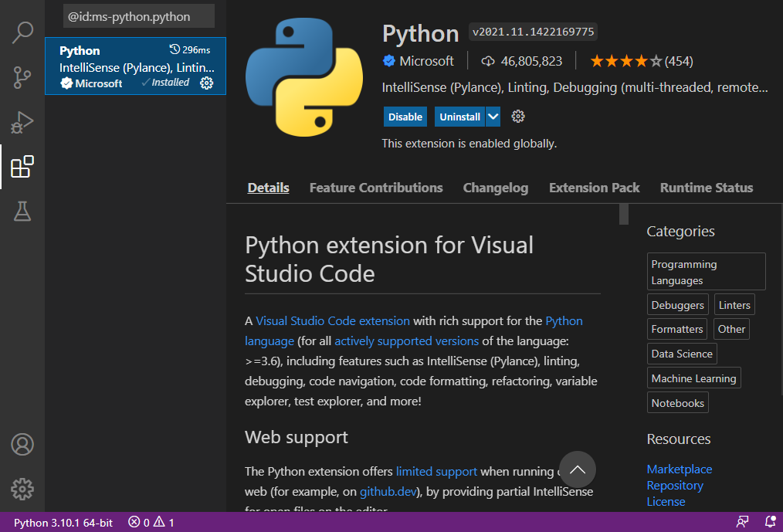
Task: View the Feature Contributions tab
Action: [375, 188]
